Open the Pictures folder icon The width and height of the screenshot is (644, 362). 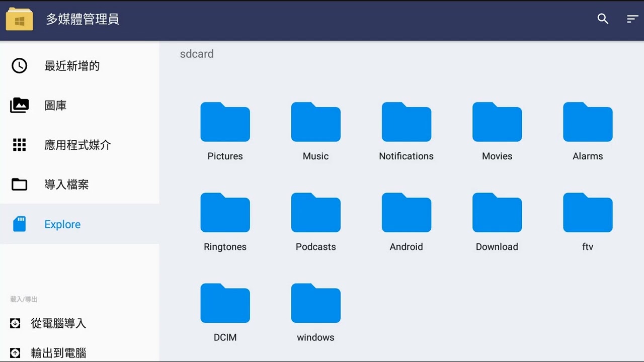(x=225, y=122)
